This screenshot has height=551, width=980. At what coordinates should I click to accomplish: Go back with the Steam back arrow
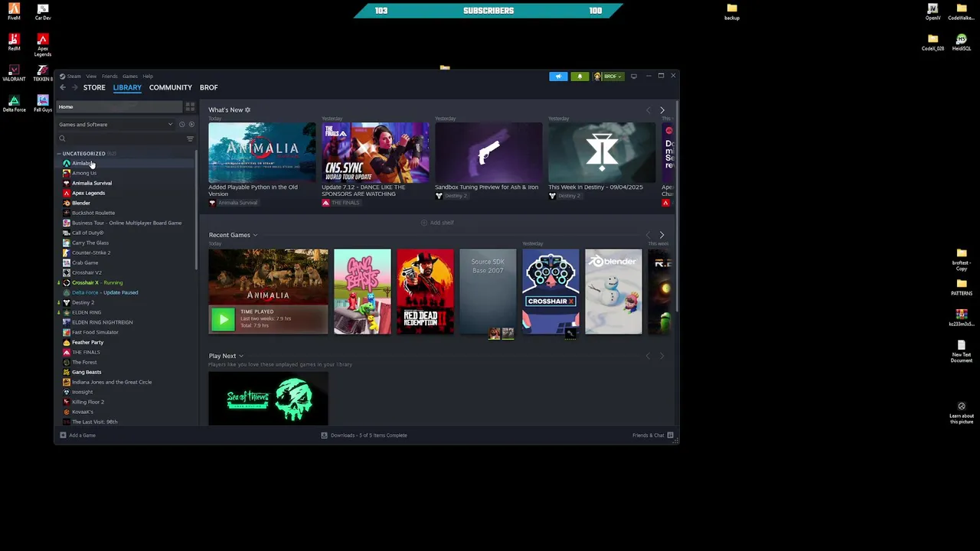(x=63, y=88)
